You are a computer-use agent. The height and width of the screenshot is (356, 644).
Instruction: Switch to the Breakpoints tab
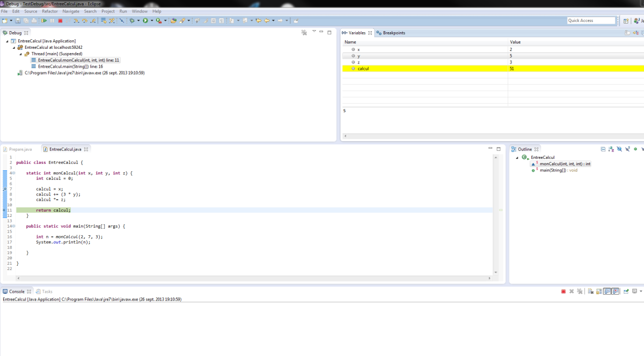(x=393, y=33)
